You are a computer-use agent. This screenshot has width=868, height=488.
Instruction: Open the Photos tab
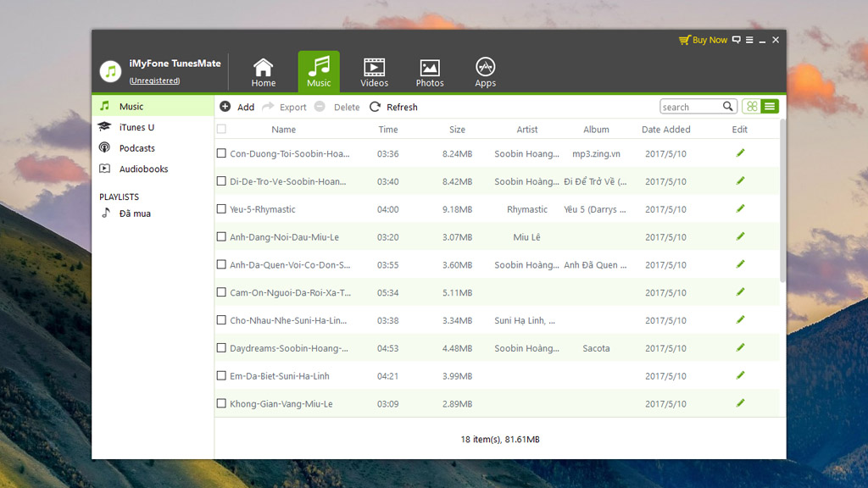430,72
